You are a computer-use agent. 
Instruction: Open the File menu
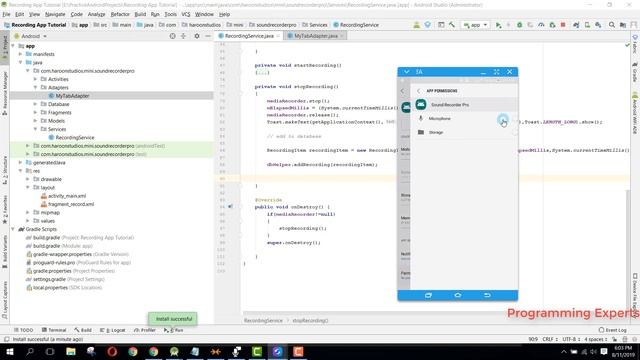coord(7,14)
